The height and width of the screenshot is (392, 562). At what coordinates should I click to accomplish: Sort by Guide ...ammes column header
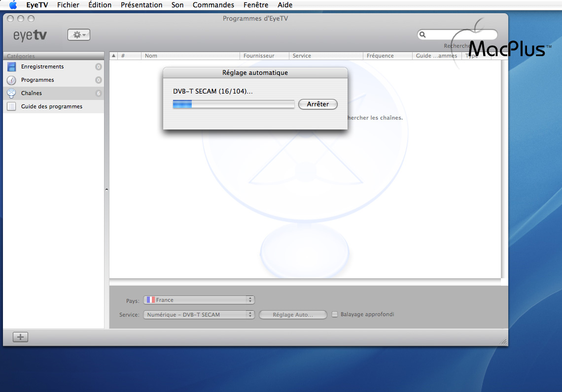(x=437, y=56)
